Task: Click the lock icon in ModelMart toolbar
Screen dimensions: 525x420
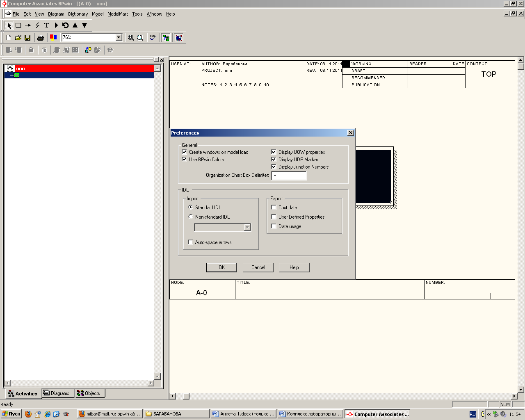Action: [x=31, y=50]
